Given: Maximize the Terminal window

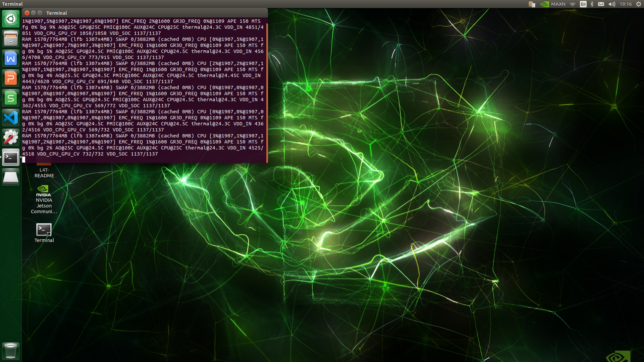Looking at the screenshot, I should tap(40, 13).
